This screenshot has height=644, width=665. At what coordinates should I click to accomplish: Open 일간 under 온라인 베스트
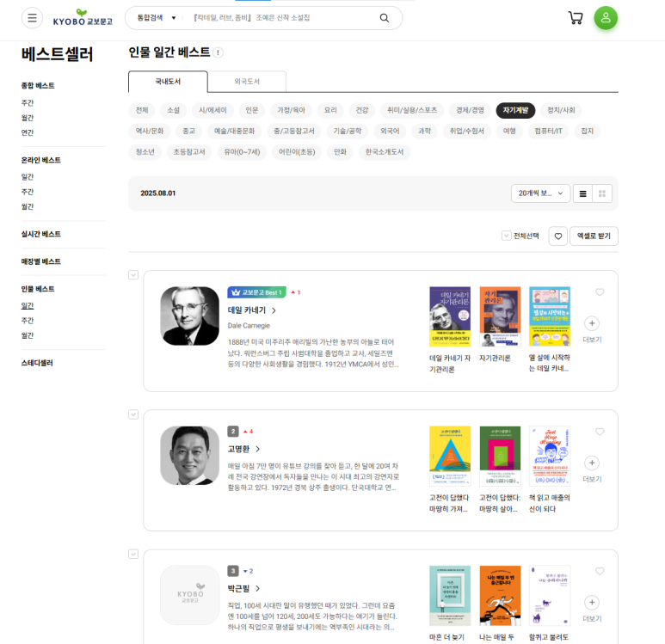coord(28,177)
